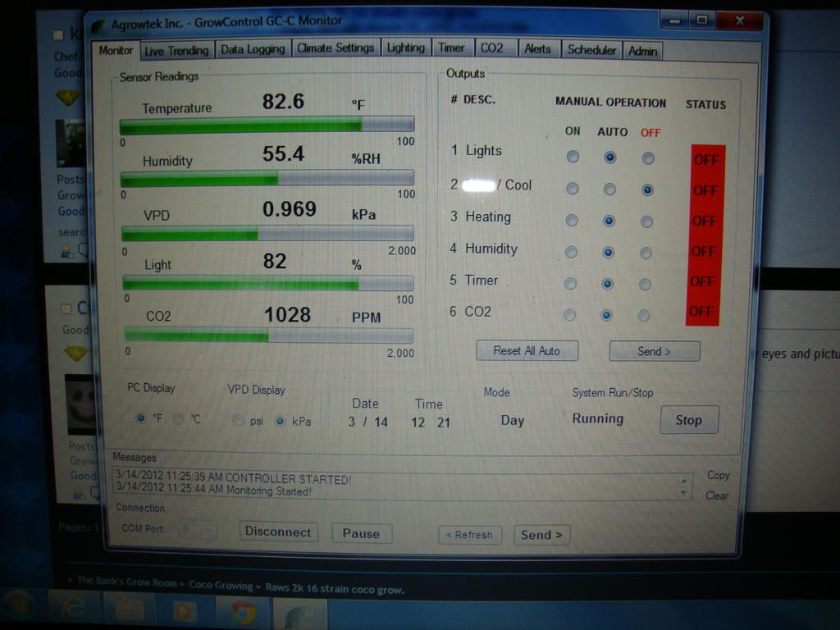Click the CO2 red OFF status indicator

(702, 311)
